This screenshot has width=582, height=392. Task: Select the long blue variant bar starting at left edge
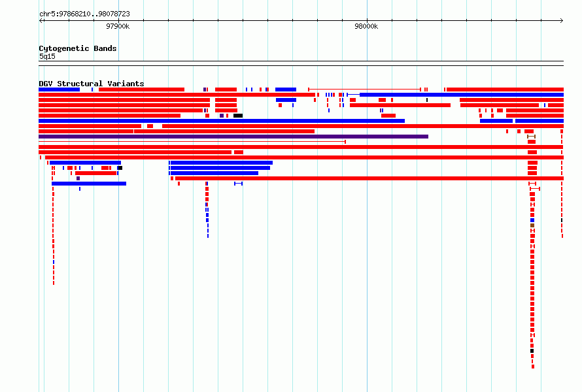(222, 121)
